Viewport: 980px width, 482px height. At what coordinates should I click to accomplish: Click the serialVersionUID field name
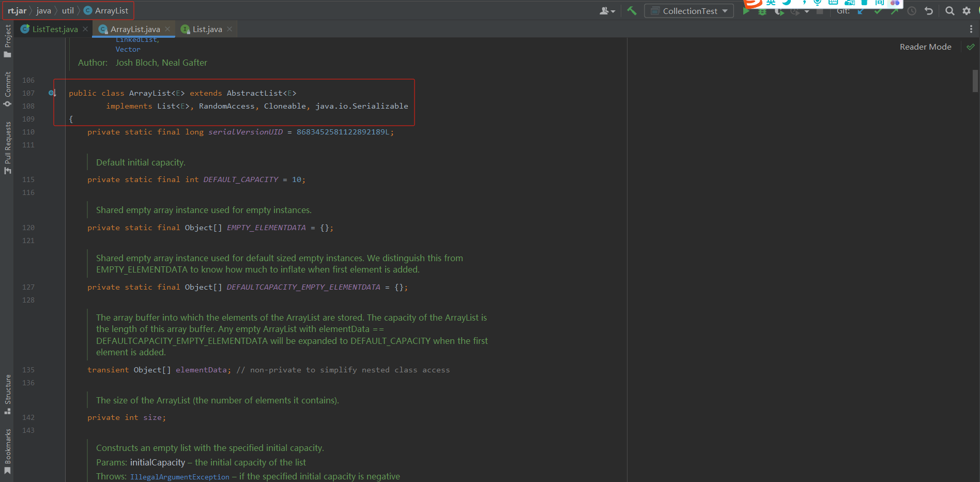point(246,132)
